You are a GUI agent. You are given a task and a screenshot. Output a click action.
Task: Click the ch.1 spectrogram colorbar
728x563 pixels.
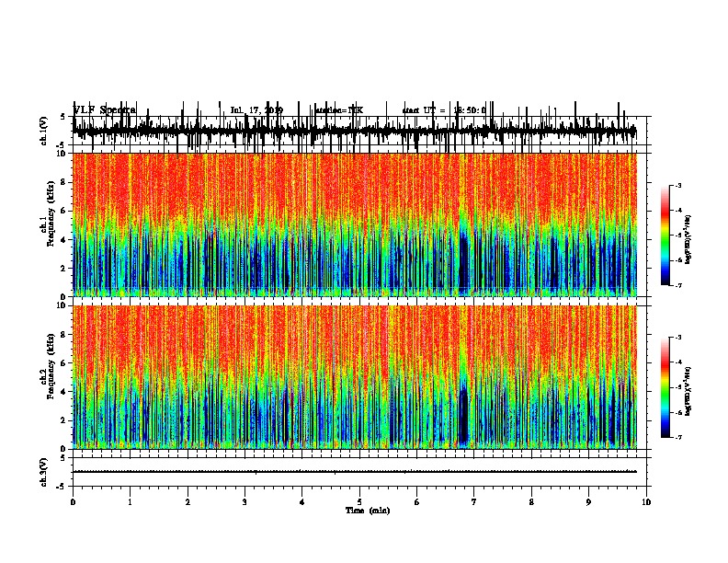pyautogui.click(x=665, y=236)
